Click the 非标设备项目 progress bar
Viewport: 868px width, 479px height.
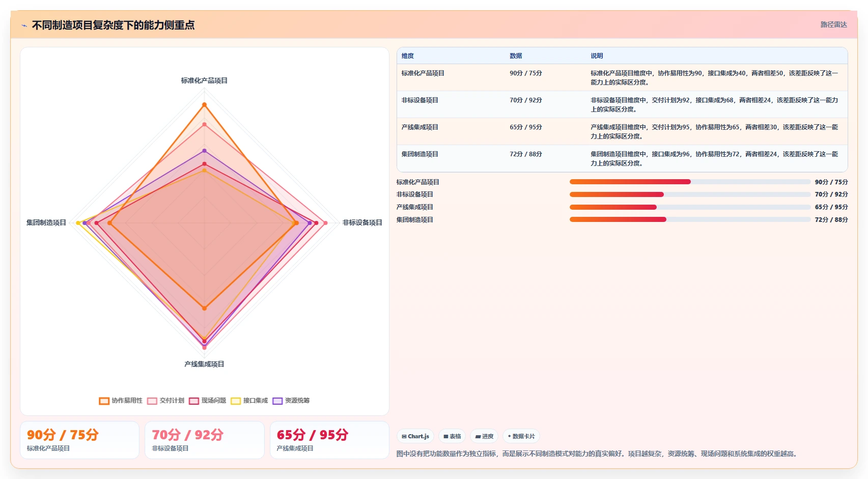click(x=690, y=194)
